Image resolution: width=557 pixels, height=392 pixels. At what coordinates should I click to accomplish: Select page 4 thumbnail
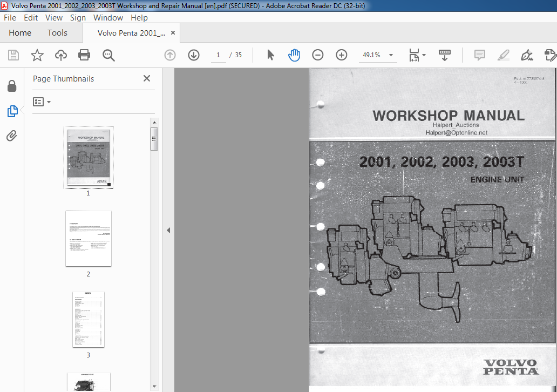(x=89, y=382)
